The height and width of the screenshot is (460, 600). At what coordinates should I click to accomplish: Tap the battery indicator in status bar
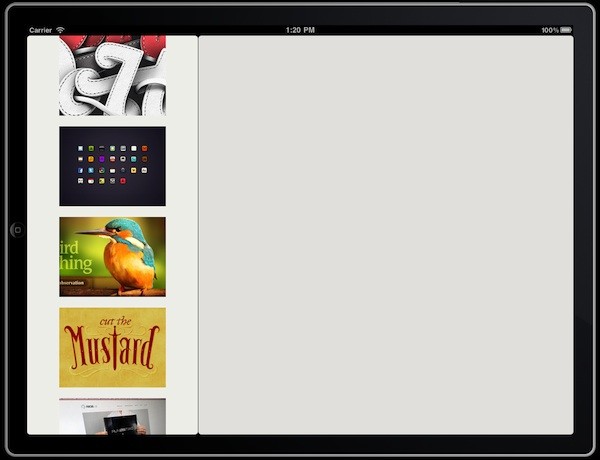(566, 30)
